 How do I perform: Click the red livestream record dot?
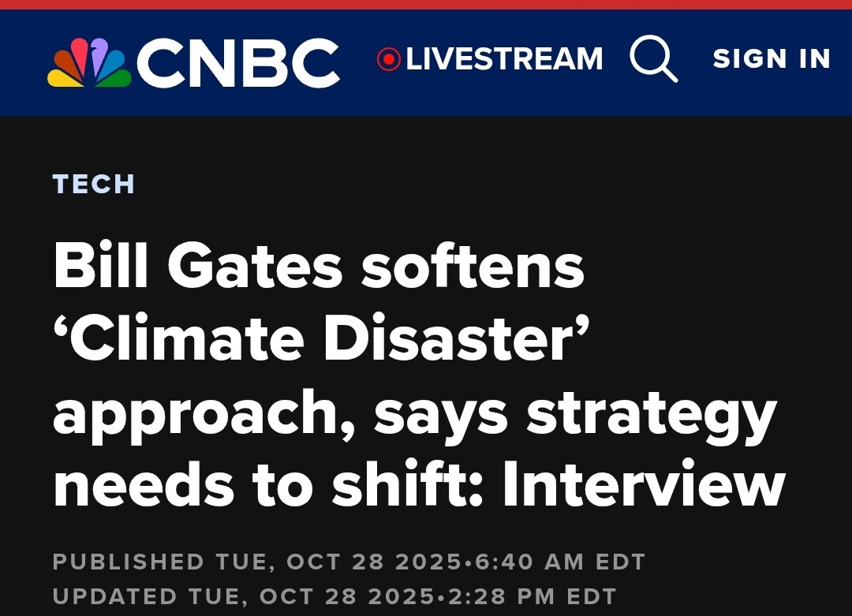389,59
